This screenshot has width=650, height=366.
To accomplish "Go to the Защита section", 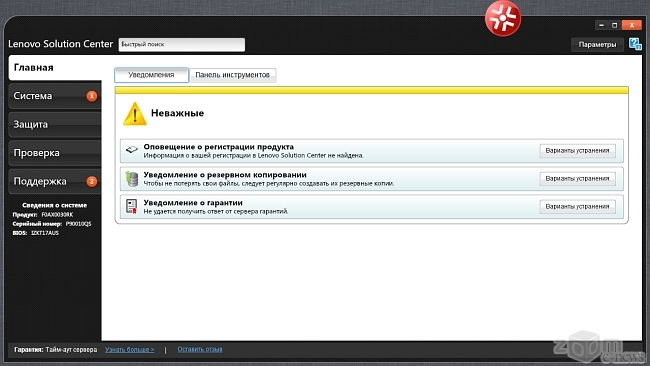I will [55, 124].
